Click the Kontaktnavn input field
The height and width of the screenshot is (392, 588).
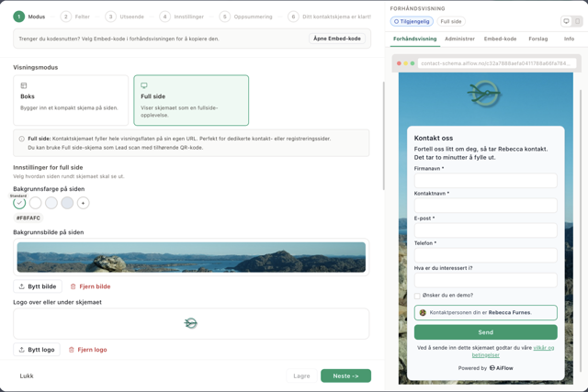pos(486,206)
